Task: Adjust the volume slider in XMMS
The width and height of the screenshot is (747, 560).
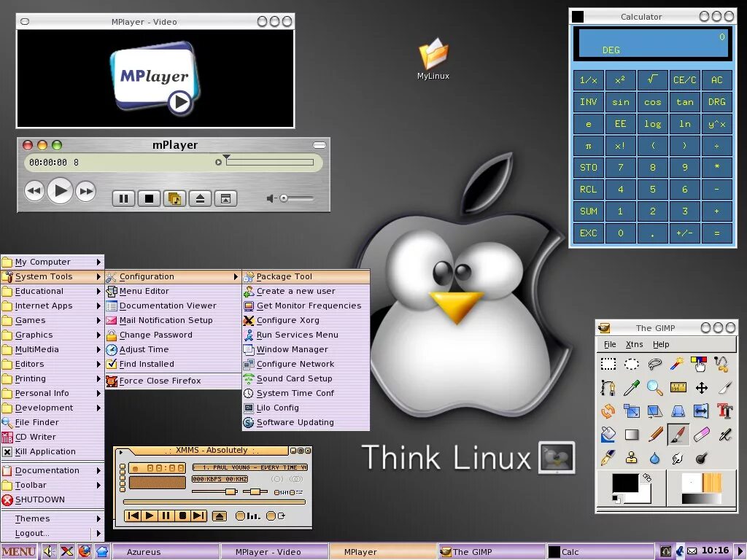Action: click(230, 491)
